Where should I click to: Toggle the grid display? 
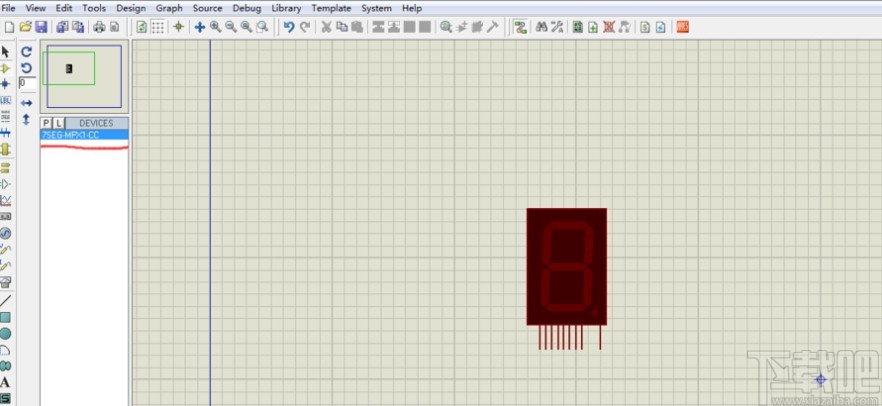pyautogui.click(x=158, y=27)
